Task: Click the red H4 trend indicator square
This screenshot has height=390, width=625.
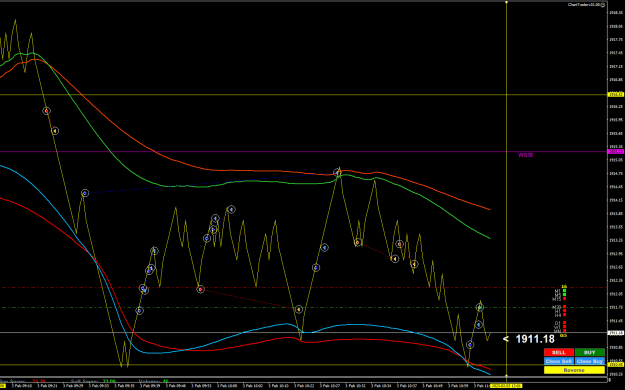Action: 564,315
